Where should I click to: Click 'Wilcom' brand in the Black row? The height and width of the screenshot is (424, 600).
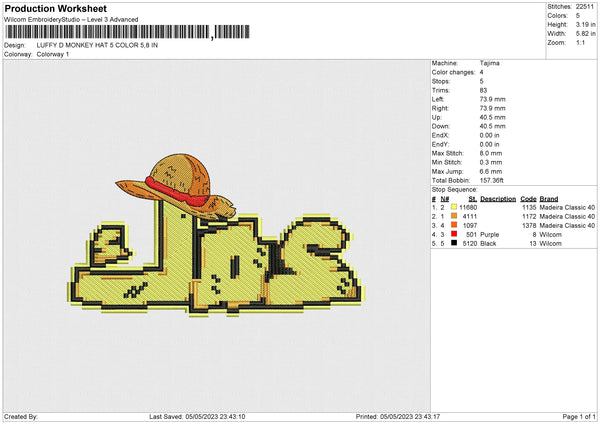click(x=551, y=243)
